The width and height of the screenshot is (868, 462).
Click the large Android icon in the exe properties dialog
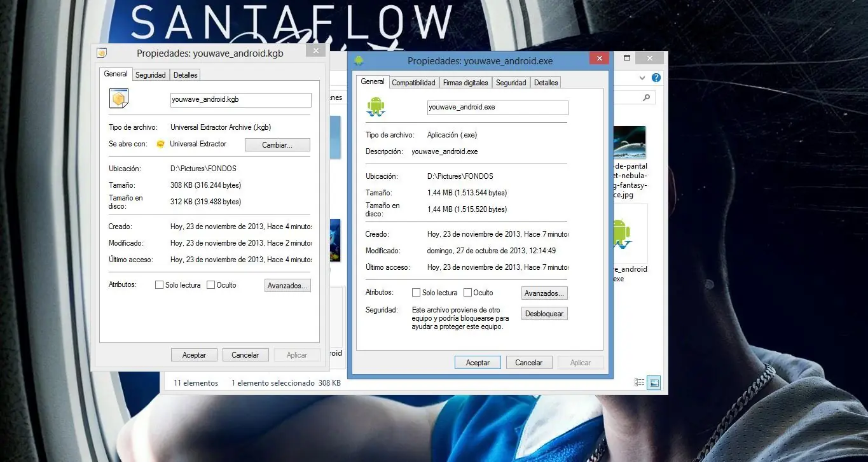click(x=376, y=106)
